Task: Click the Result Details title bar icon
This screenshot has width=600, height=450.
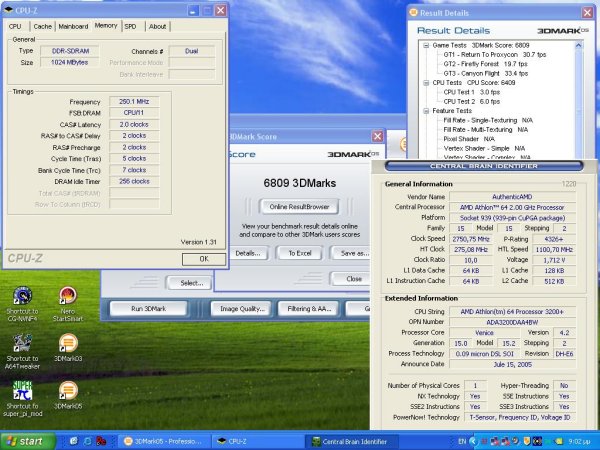Action: 413,13
